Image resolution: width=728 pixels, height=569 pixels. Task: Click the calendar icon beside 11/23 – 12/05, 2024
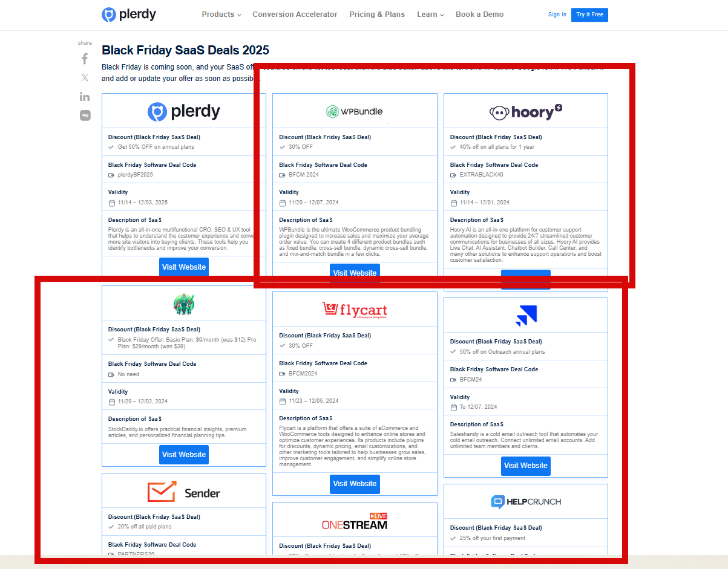283,401
